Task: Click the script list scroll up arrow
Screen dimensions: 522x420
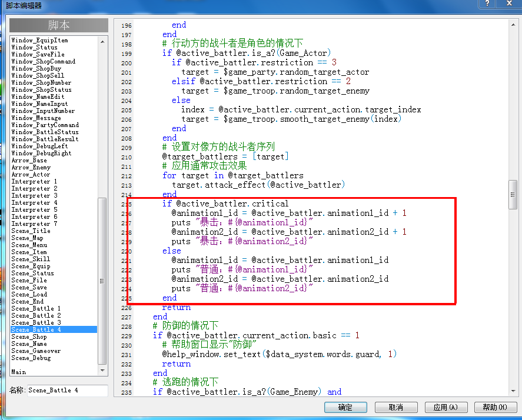Action: coord(102,42)
